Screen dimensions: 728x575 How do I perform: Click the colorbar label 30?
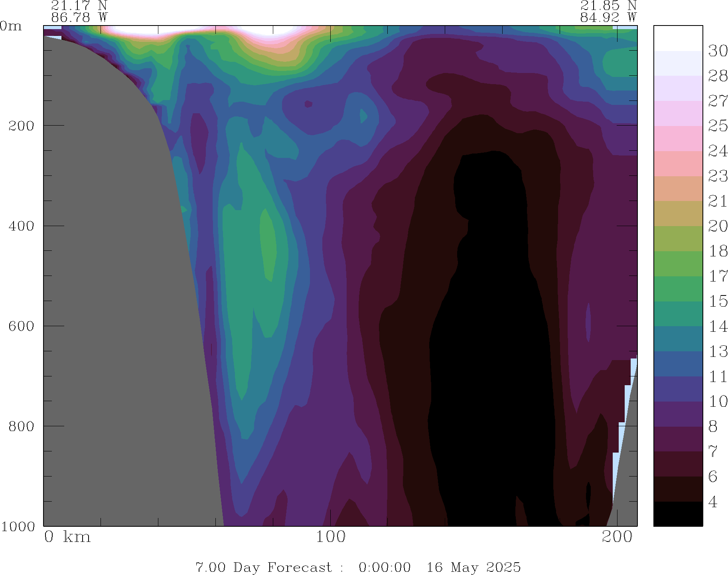click(718, 51)
